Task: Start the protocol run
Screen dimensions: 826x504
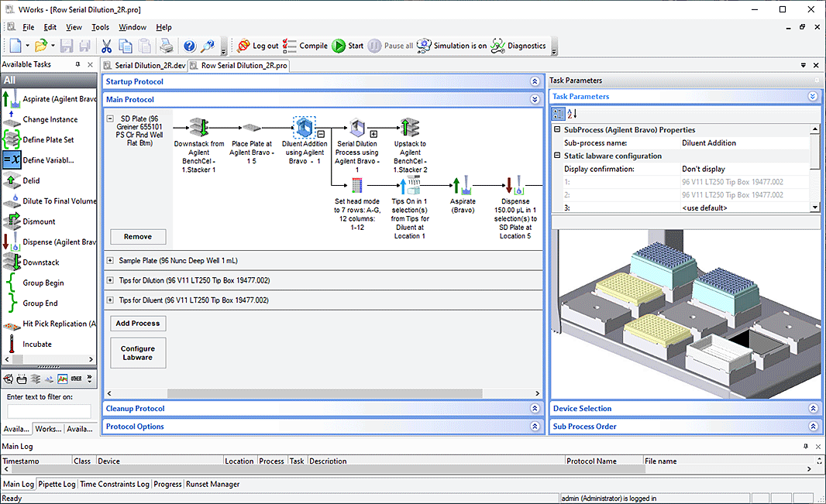Action: click(348, 46)
